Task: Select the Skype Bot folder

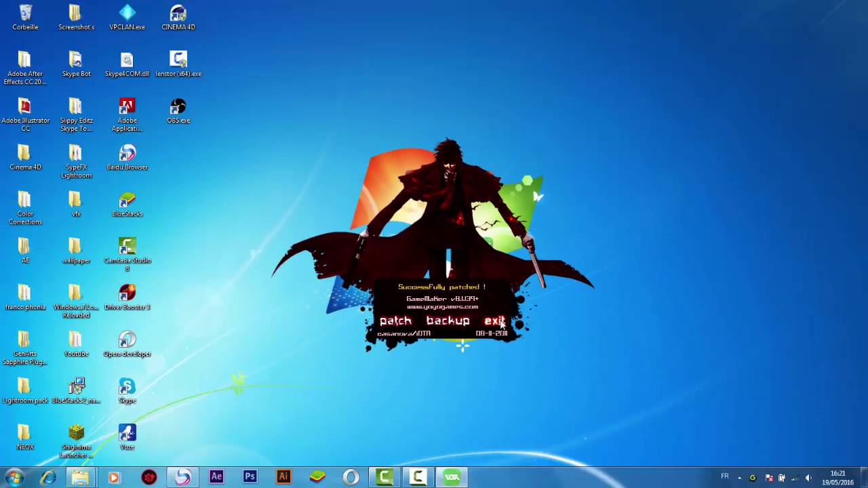Action: click(76, 64)
